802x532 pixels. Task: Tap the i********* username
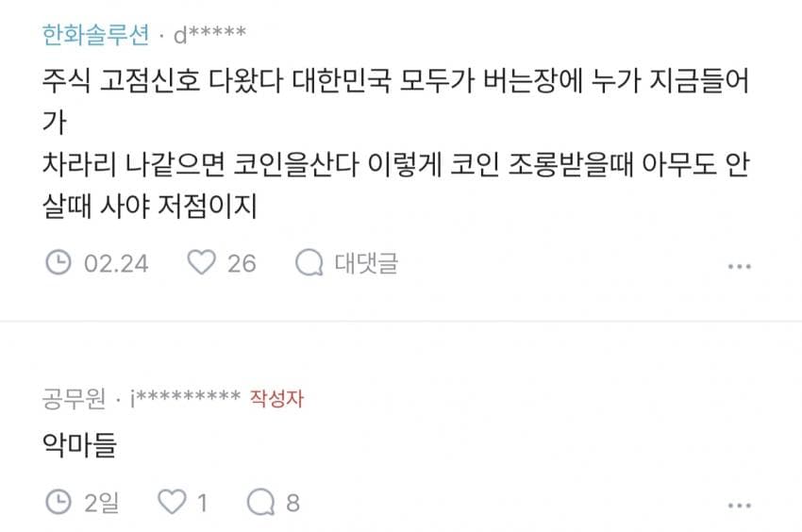[184, 398]
